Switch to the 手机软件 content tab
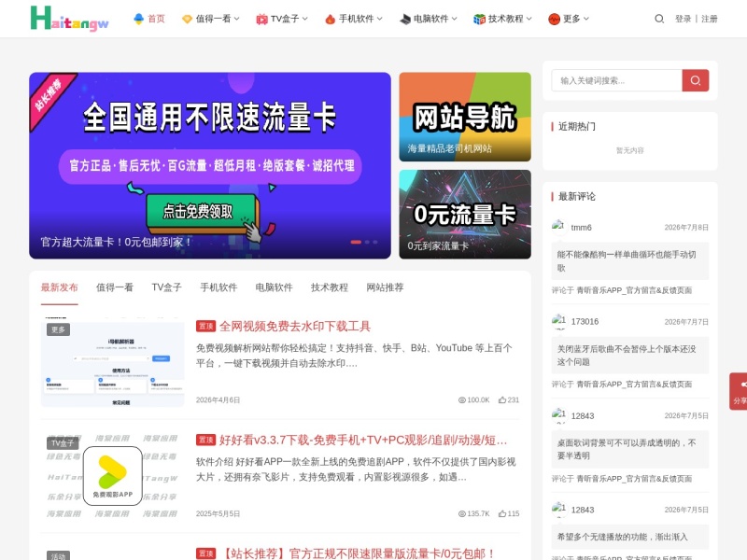This screenshot has height=560, width=747. coord(218,287)
